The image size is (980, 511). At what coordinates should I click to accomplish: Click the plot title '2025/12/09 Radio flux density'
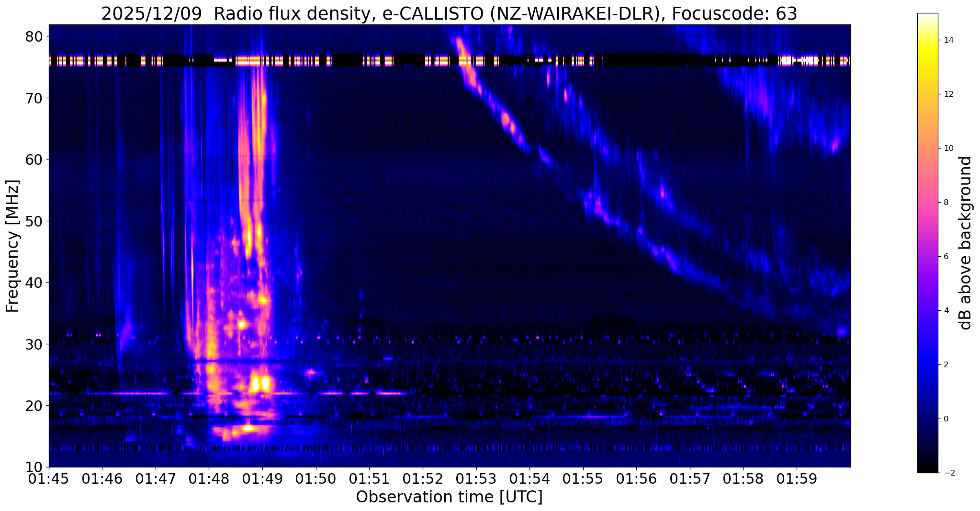point(237,14)
